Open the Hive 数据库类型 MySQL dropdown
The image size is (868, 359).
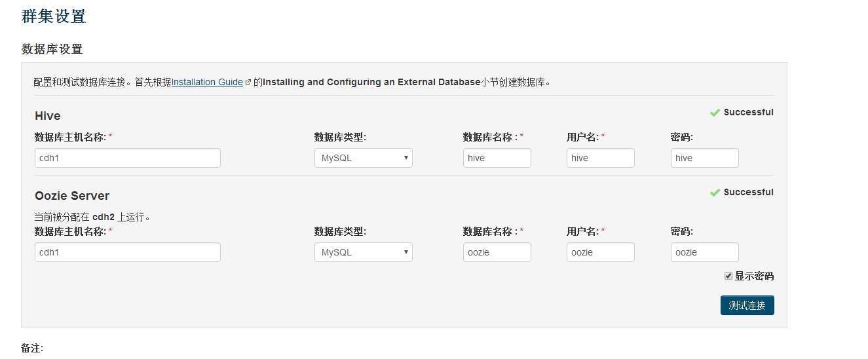point(364,158)
